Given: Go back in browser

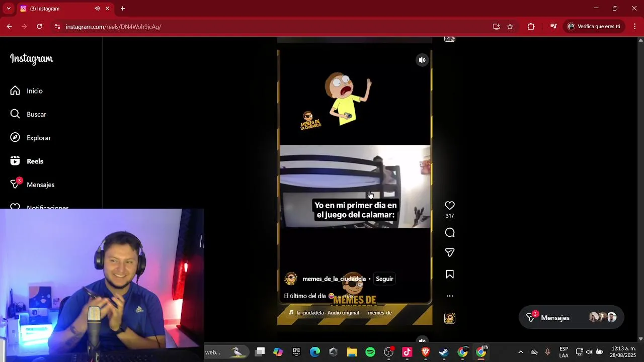Looking at the screenshot, I should coord(10,27).
